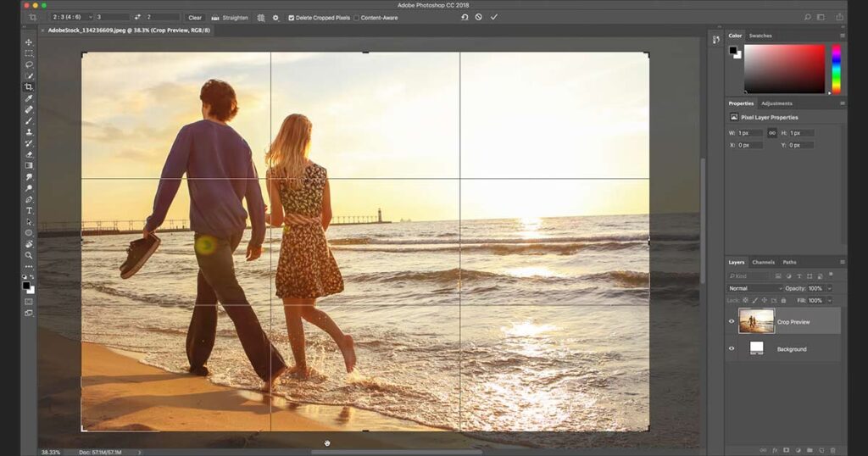Open the Normal blend mode dropdown
This screenshot has width=868, height=456.
(x=754, y=288)
